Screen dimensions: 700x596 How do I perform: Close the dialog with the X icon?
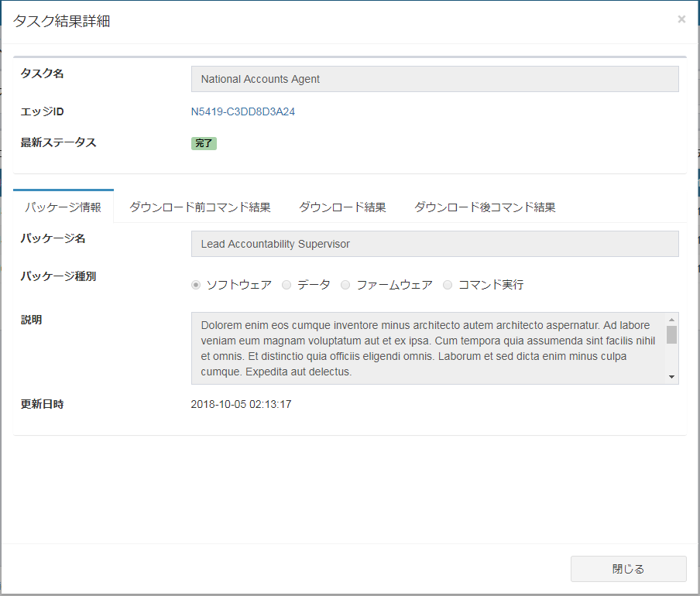[681, 19]
